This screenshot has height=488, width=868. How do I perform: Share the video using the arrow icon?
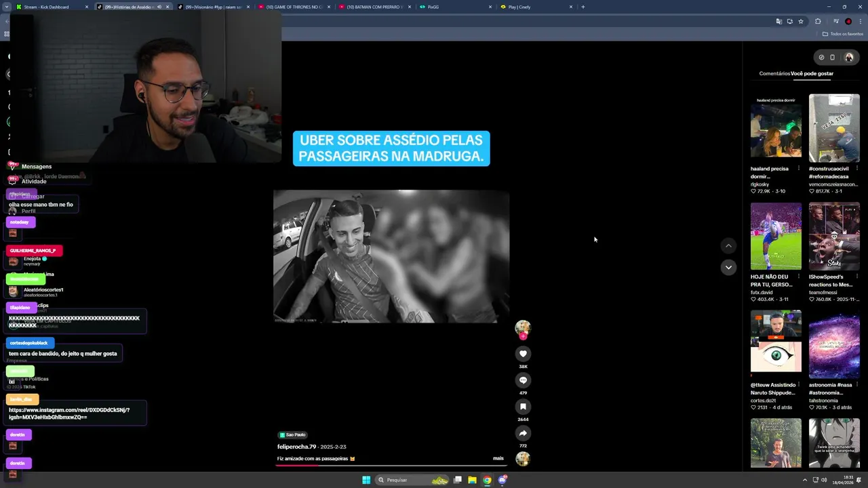523,433
